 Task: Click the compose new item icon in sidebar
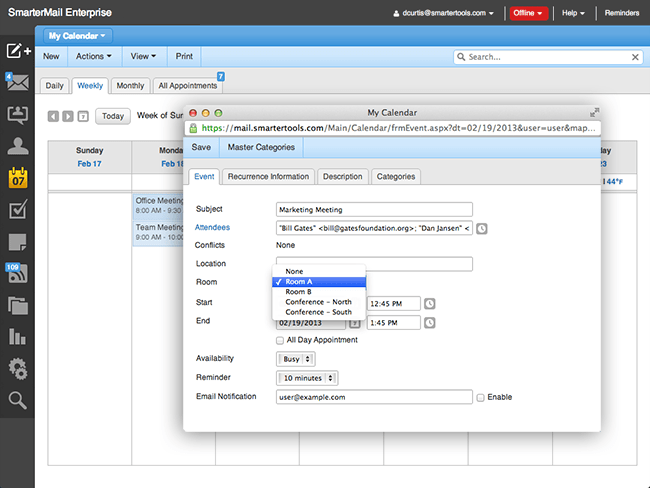[18, 51]
